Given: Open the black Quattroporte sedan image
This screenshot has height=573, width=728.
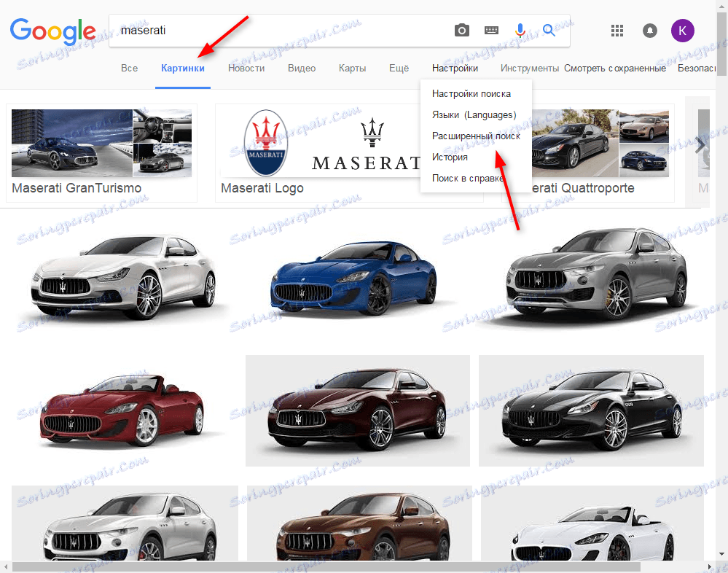Looking at the screenshot, I should 592,410.
